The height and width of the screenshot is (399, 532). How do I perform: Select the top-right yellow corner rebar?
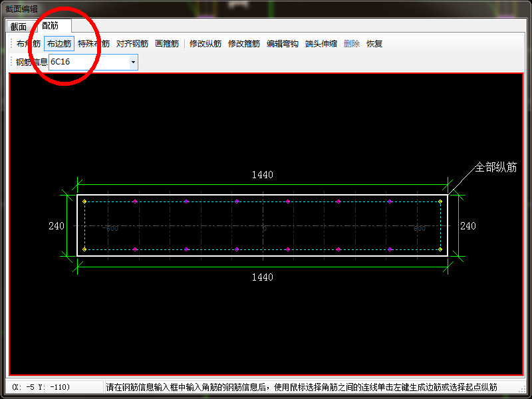click(440, 201)
